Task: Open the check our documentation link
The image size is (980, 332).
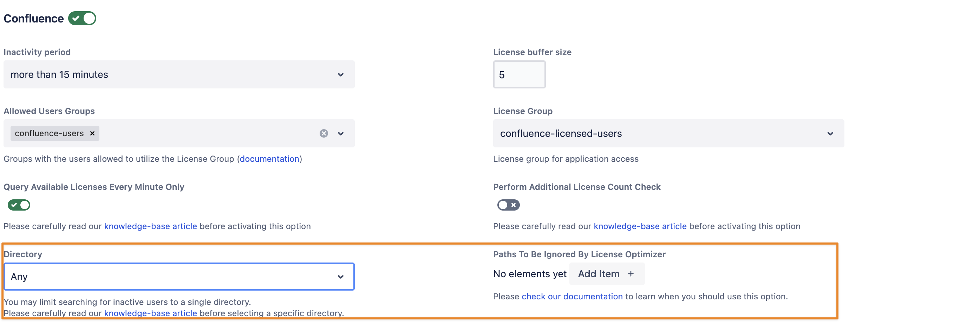Action: pyautogui.click(x=572, y=297)
